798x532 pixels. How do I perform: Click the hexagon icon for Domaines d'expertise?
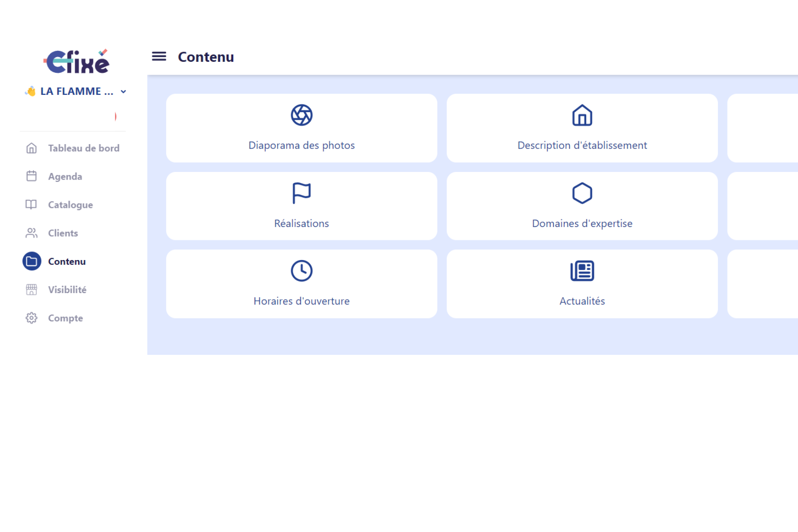click(582, 193)
